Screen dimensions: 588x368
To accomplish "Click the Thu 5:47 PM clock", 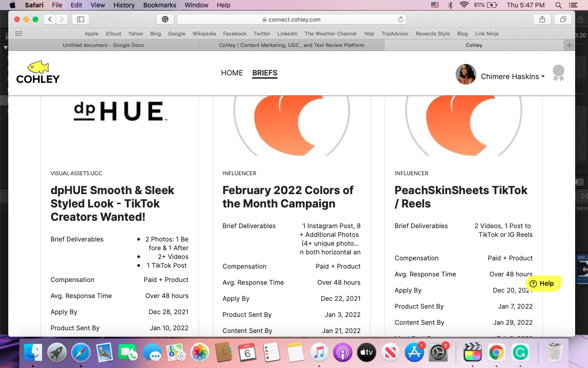I will coord(526,5).
